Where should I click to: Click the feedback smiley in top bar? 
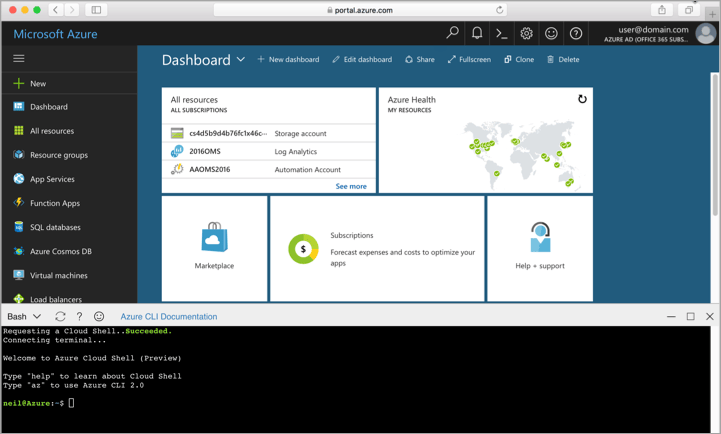[551, 33]
